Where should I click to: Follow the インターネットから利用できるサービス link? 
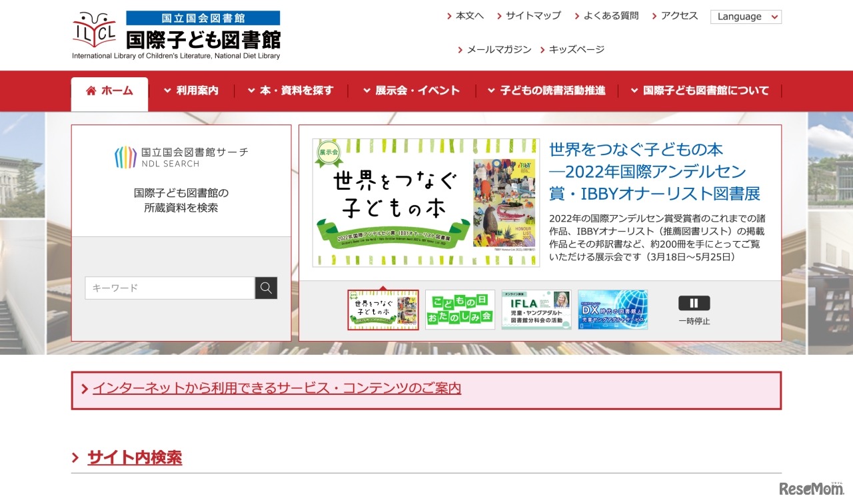coord(277,388)
